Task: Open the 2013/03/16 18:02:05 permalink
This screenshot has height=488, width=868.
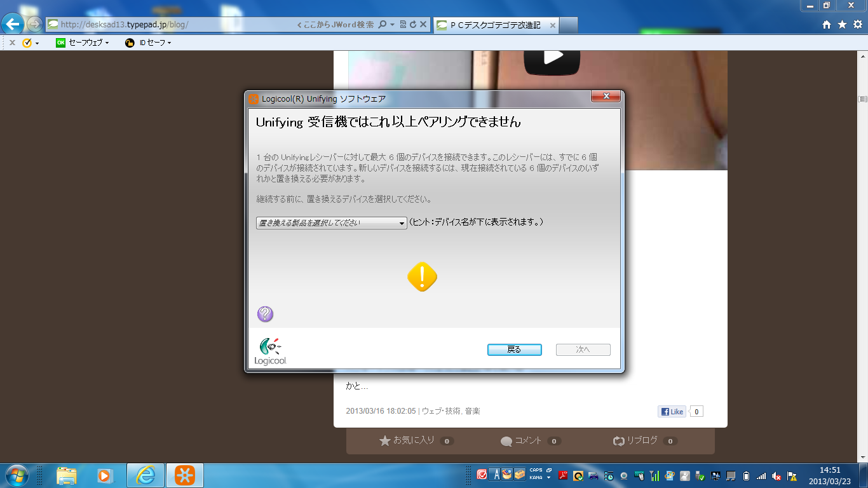Action: [x=381, y=411]
